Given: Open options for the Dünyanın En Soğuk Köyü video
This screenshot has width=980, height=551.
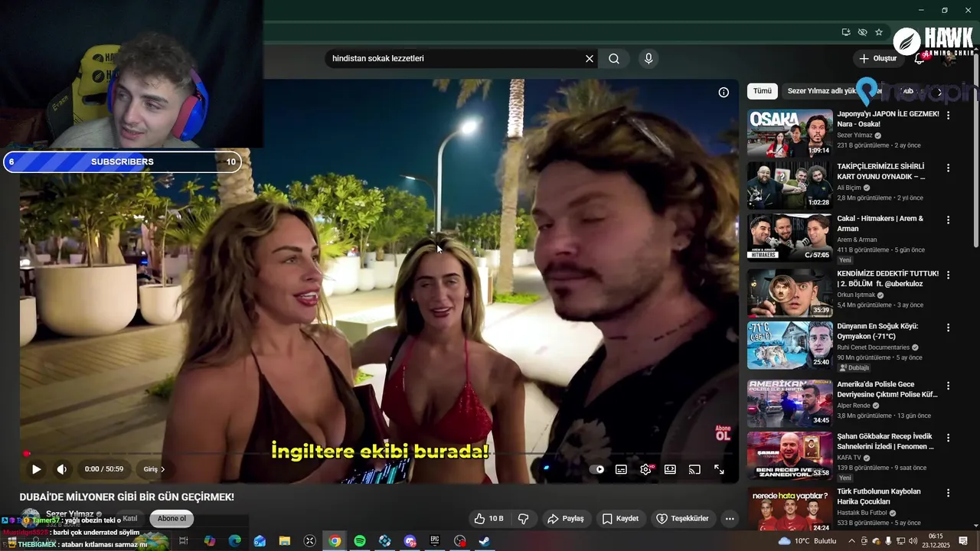Looking at the screenshot, I should click(x=948, y=328).
